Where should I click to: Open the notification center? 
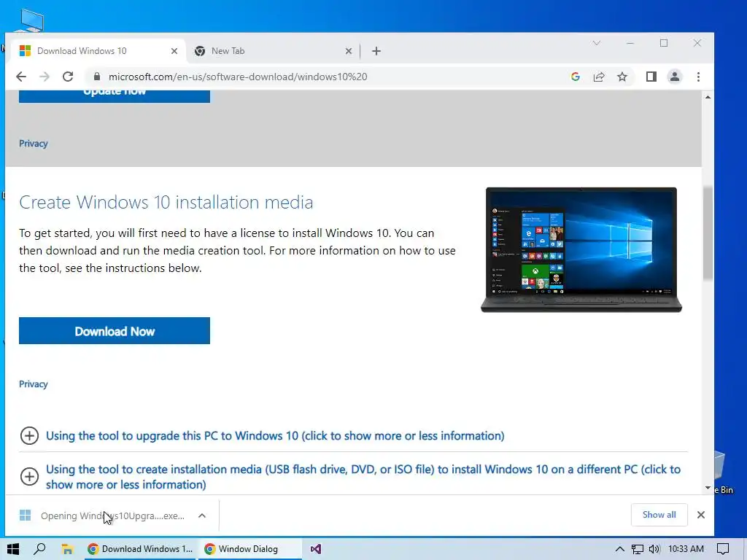click(723, 549)
